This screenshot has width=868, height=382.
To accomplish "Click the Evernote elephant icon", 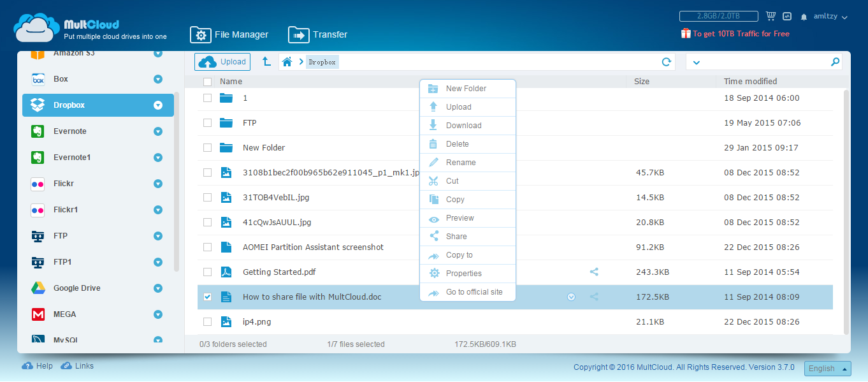I will 38,131.
